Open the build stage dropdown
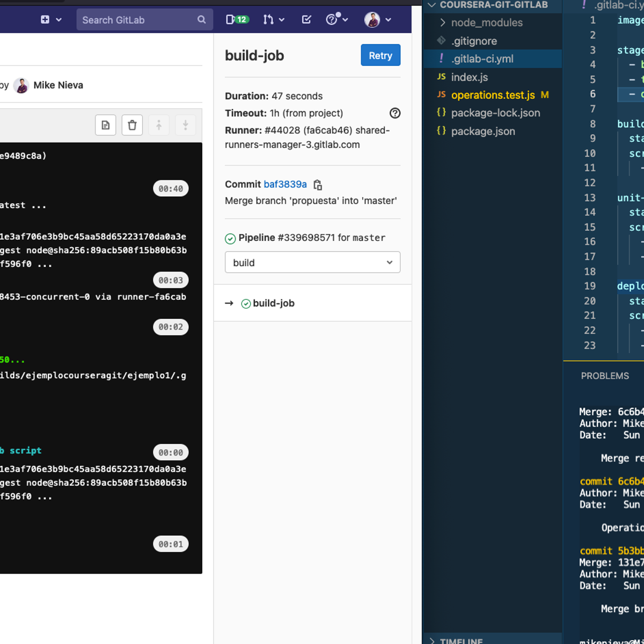This screenshot has height=644, width=644. (312, 262)
